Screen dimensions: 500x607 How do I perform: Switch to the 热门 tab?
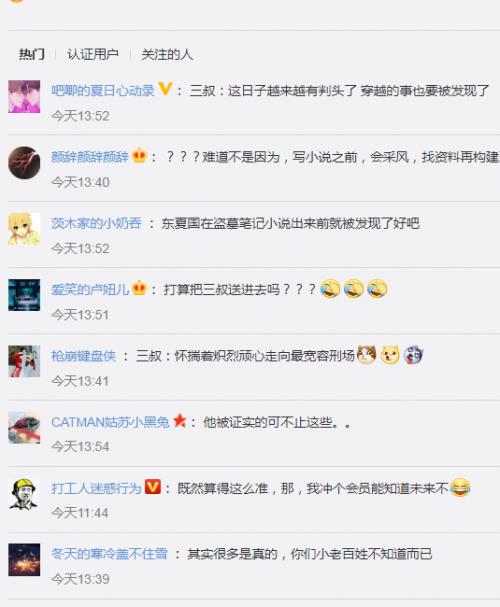pos(32,54)
